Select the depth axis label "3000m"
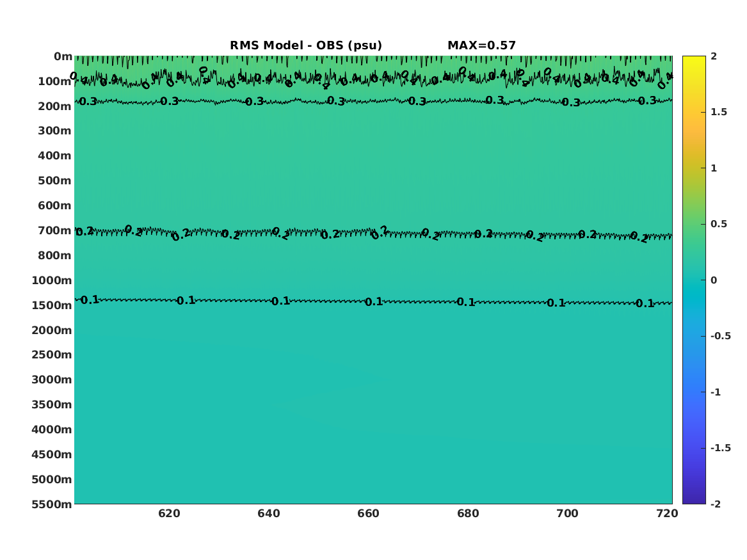This screenshot has height=560, width=747. coord(52,380)
